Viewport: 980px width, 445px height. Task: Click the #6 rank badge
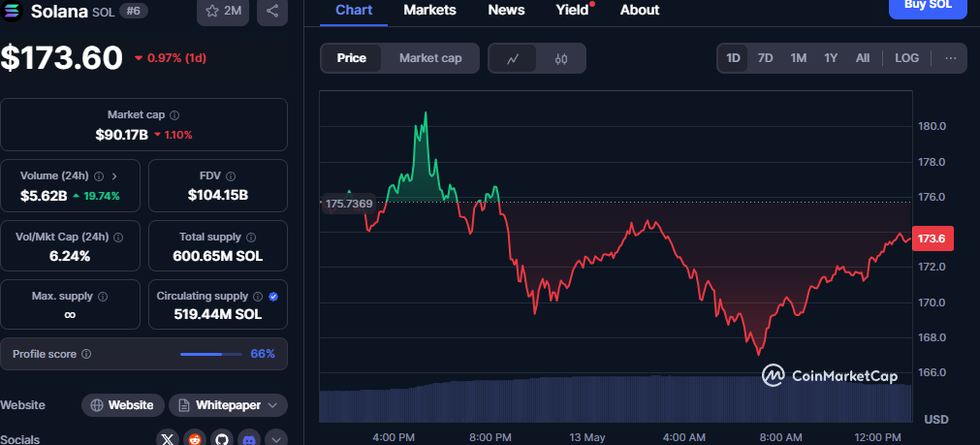tap(133, 12)
